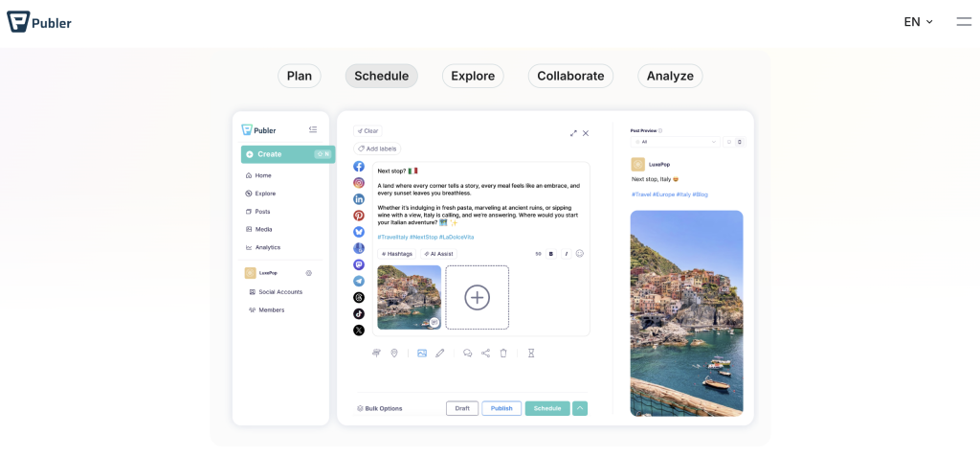Click the share icon in post toolbar
Image resolution: width=980 pixels, height=457 pixels.
pos(485,354)
